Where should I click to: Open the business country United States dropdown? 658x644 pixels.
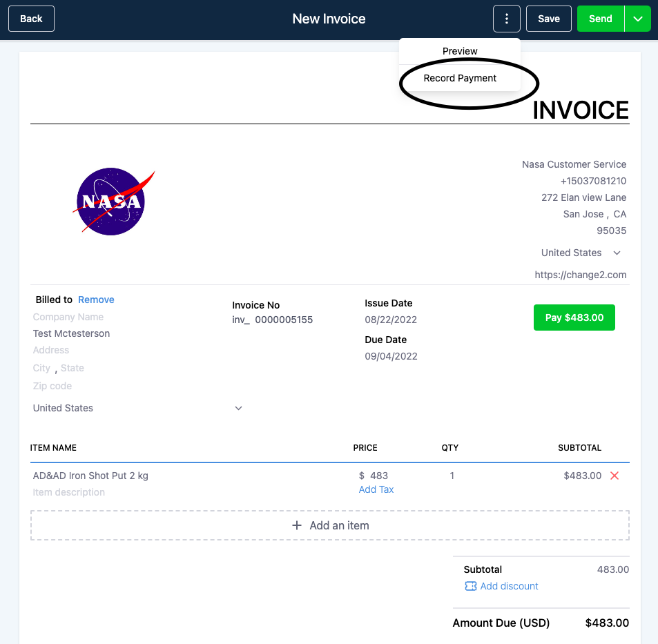[x=581, y=253]
